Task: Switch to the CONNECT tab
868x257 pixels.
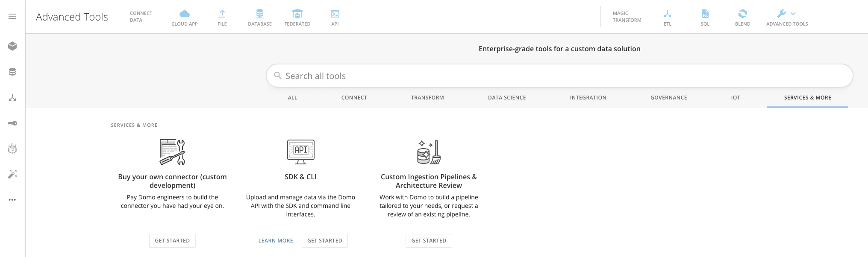Action: (x=354, y=98)
